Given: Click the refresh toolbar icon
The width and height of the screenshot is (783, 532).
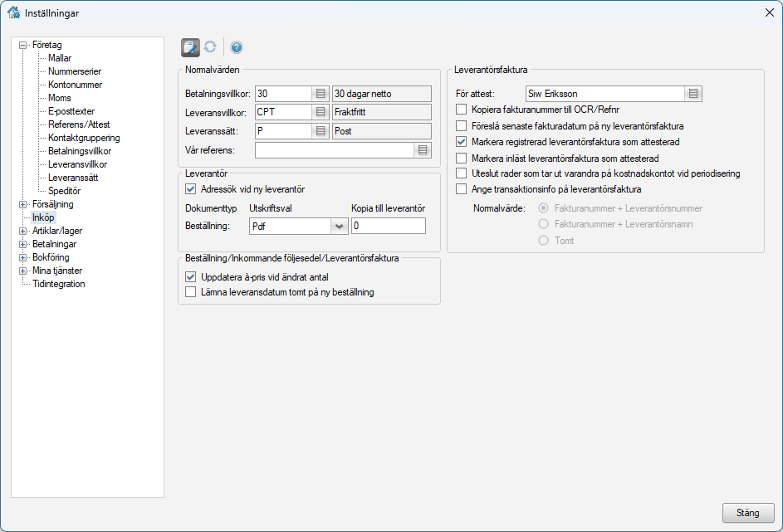Looking at the screenshot, I should point(210,47).
